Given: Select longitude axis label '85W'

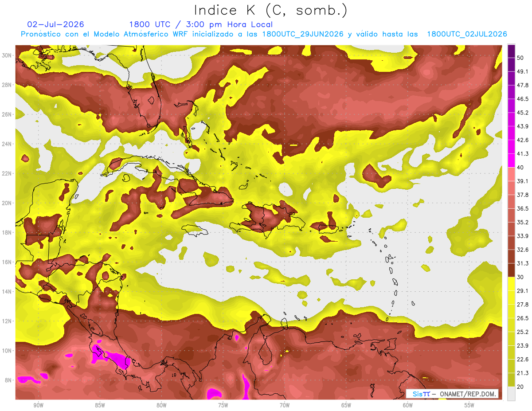Looking at the screenshot, I should coord(100,405).
